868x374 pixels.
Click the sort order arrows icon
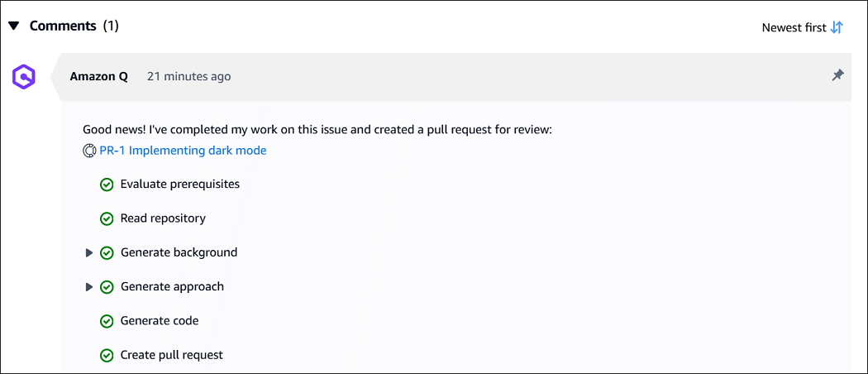pos(837,27)
